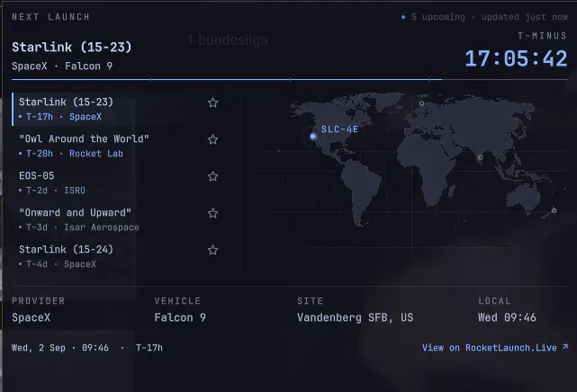Click the local time Wed 09:46

(x=507, y=317)
